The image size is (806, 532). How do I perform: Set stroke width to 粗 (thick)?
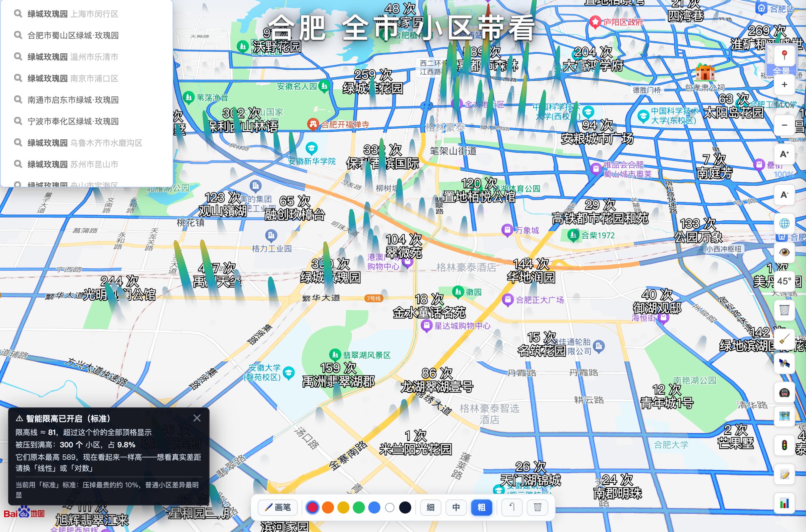481,507
